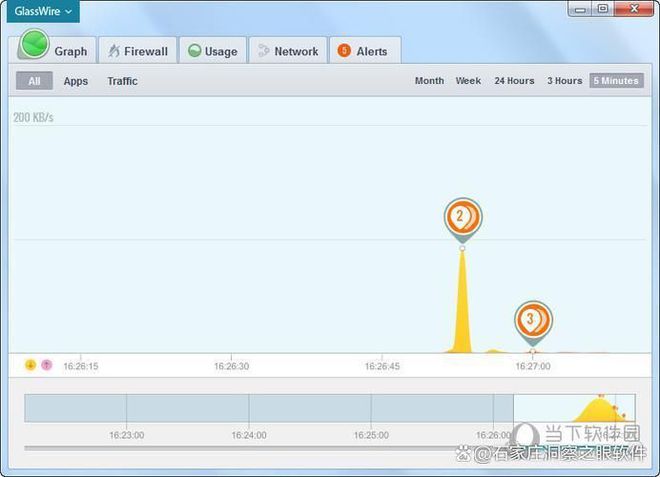660x477 pixels.
Task: Click the orange alerts count badge
Action: click(344, 51)
